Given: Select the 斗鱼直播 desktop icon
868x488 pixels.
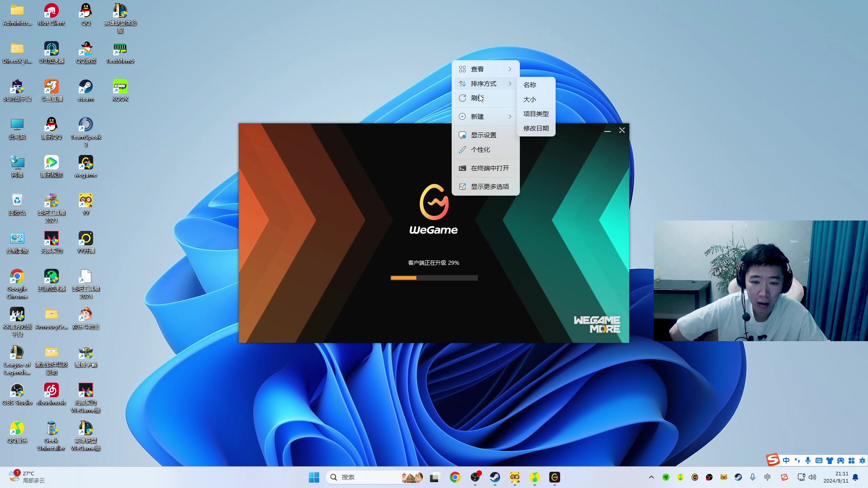Looking at the screenshot, I should [x=51, y=90].
